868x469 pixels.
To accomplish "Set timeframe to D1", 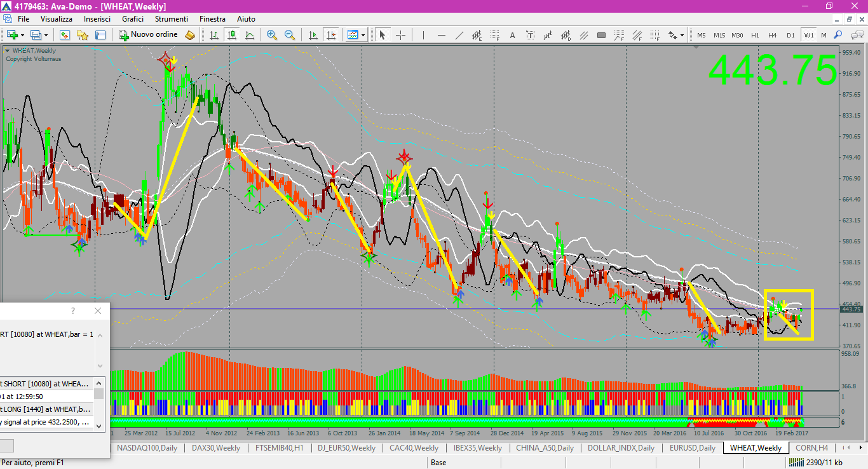I will coord(790,35).
